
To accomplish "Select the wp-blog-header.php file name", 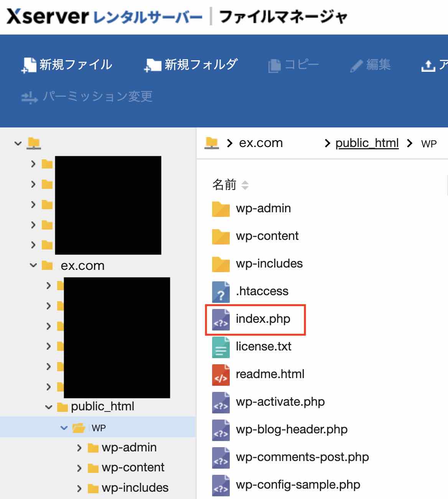I will [292, 430].
